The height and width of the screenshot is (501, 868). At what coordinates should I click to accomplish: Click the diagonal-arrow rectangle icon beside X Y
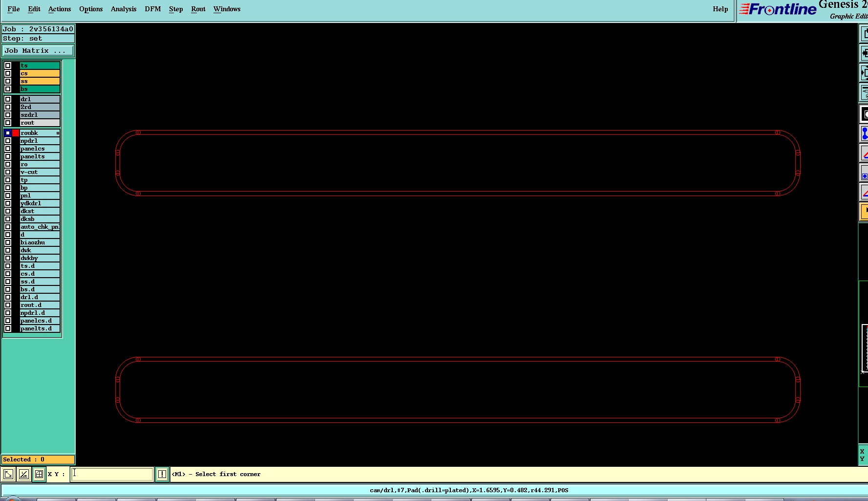tap(8, 474)
